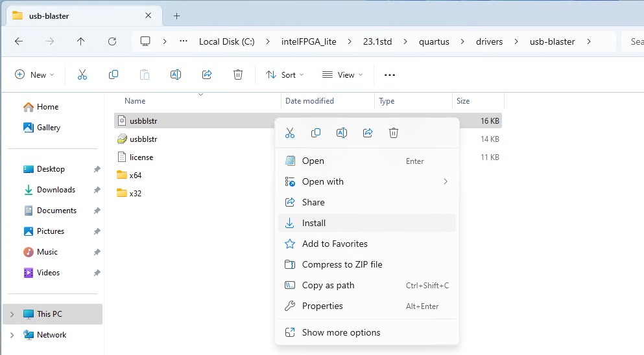Open the View dropdown menu

click(x=342, y=74)
